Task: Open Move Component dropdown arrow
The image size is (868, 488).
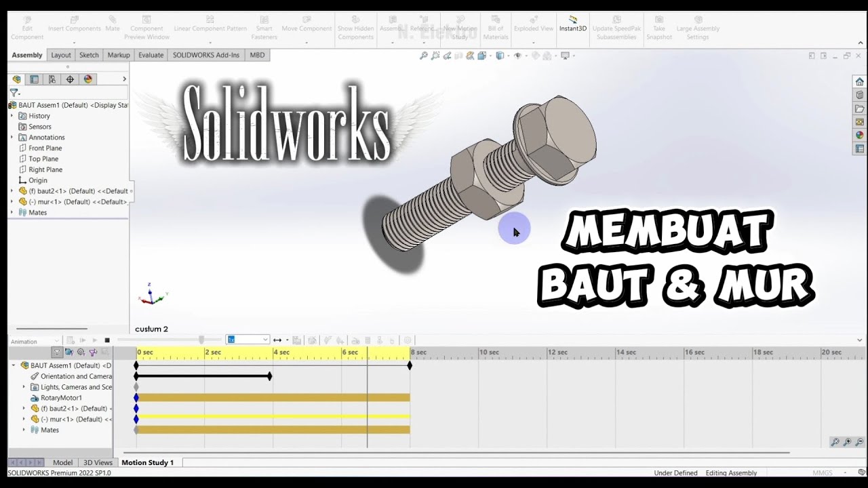Action: click(307, 43)
